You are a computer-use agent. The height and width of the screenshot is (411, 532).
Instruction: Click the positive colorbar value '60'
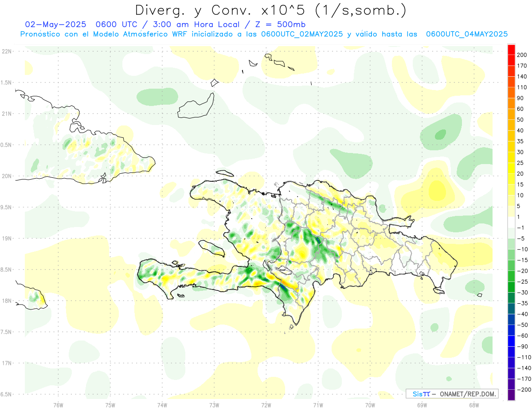(521, 109)
